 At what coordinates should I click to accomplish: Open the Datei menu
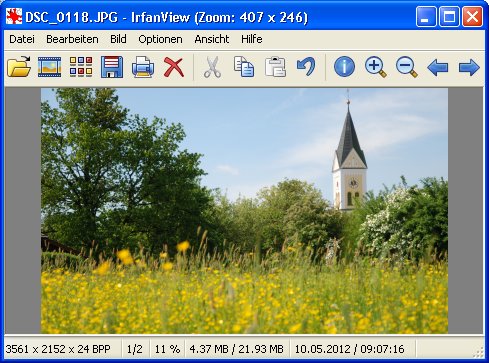point(22,39)
